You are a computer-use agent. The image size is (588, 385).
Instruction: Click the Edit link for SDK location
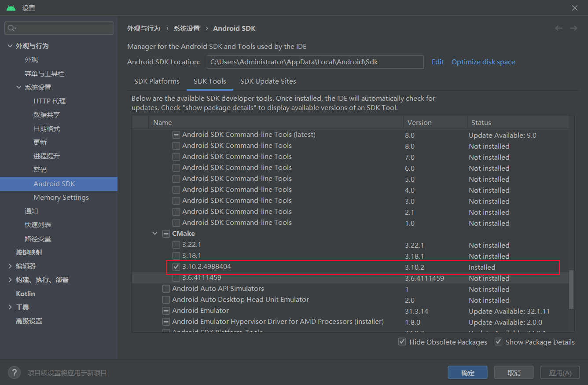point(437,62)
